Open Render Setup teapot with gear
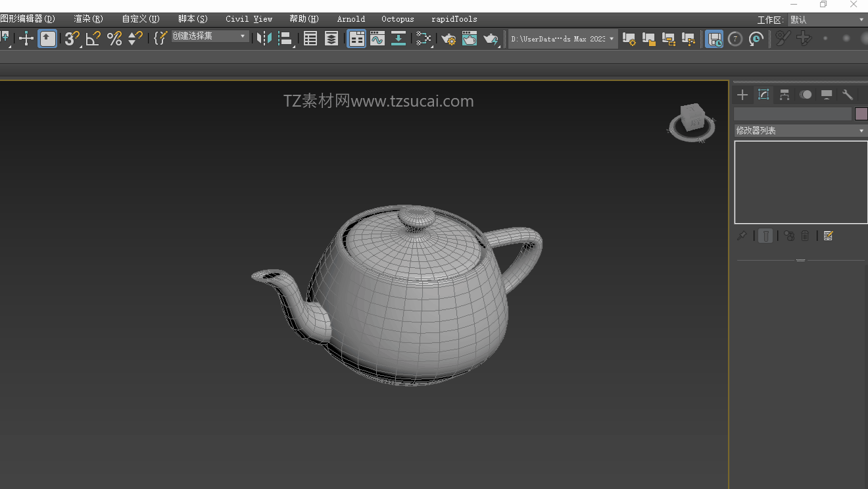 point(448,39)
